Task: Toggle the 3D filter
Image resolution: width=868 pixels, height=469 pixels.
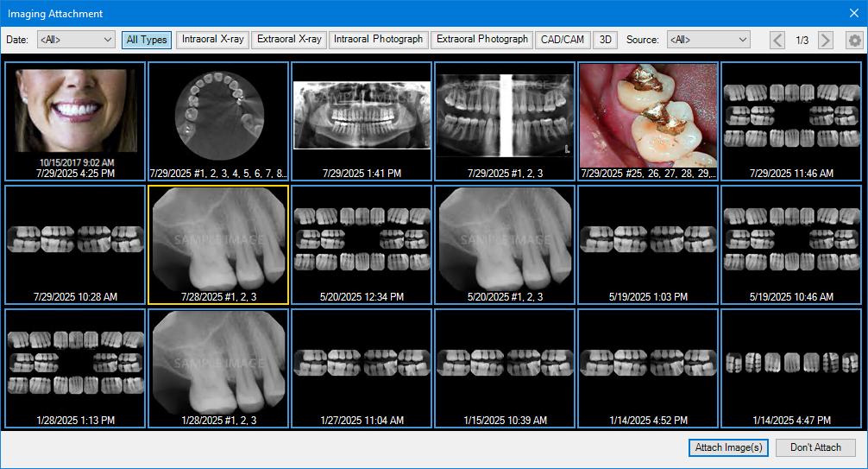Action: tap(606, 40)
